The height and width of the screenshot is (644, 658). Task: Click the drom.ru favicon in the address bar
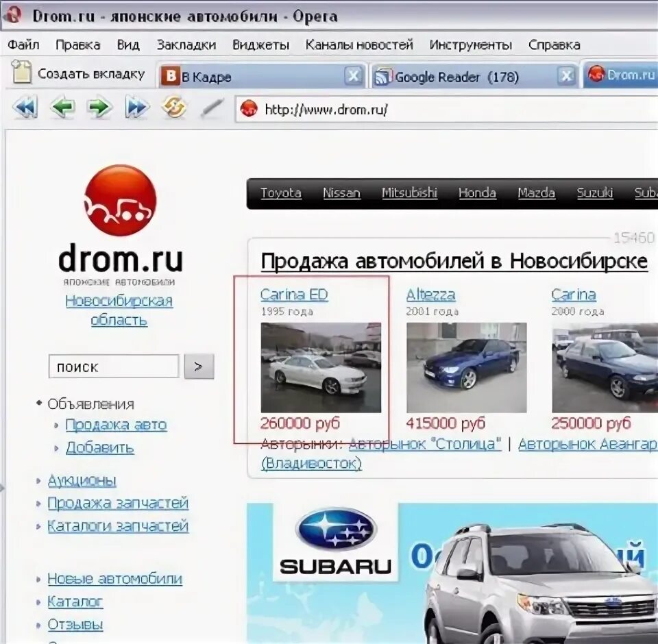(248, 109)
